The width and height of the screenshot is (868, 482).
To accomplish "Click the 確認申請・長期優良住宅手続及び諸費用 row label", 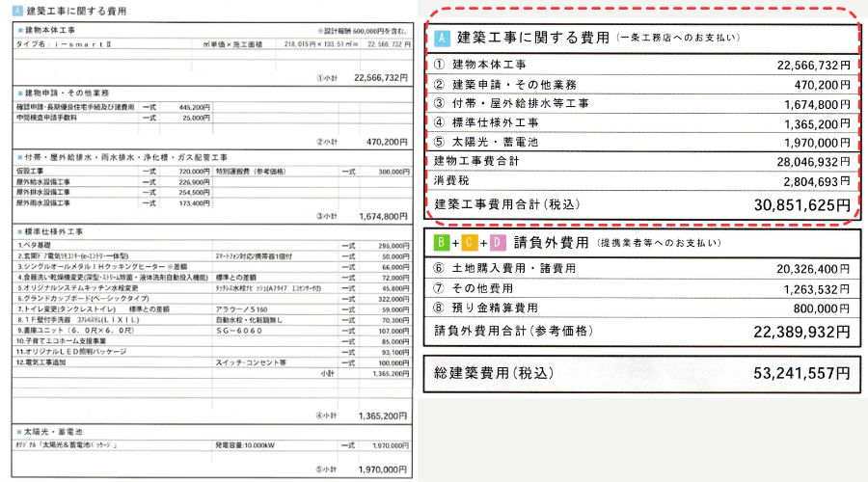I will [x=75, y=107].
